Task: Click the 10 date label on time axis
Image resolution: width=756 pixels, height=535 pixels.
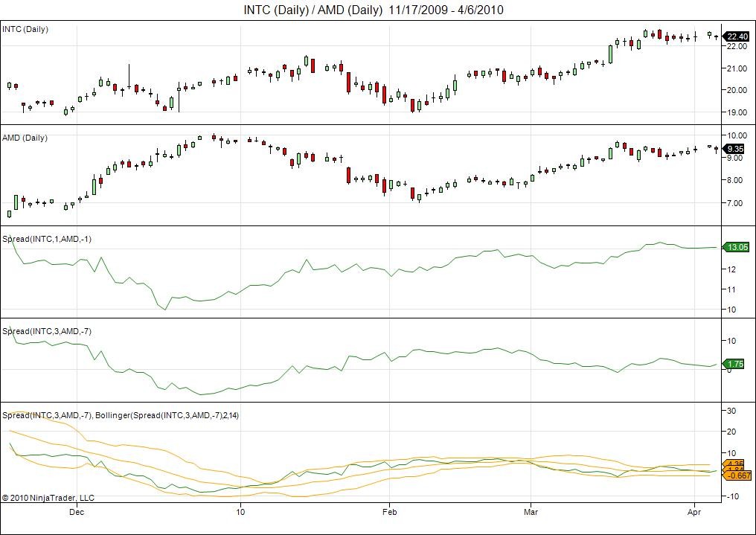Action: coord(240,512)
